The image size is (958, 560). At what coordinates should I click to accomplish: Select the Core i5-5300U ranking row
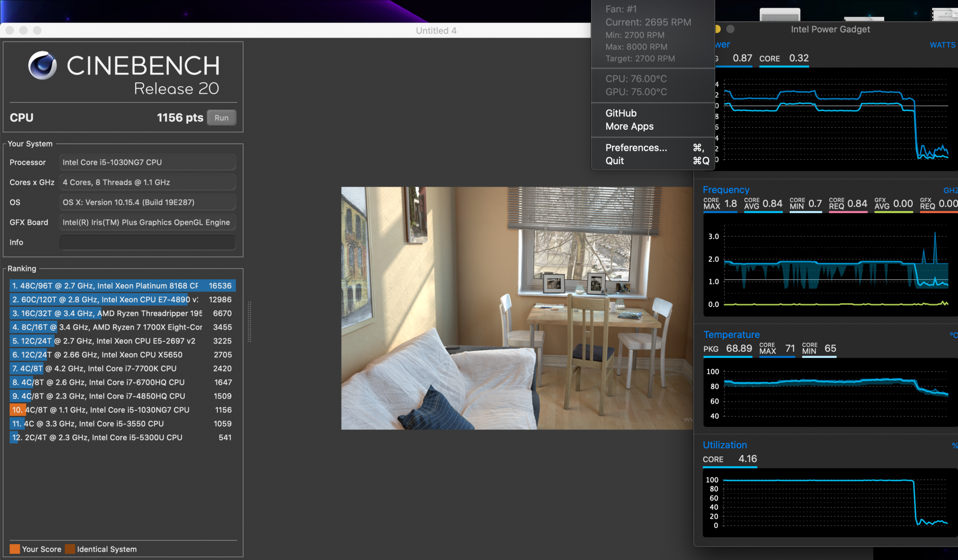coord(122,437)
